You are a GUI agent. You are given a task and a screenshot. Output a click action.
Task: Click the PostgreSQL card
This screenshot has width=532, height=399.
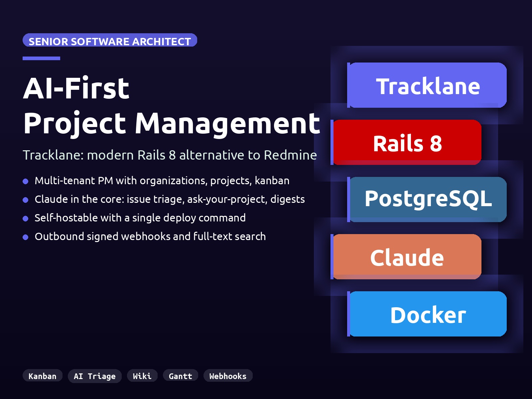point(428,199)
